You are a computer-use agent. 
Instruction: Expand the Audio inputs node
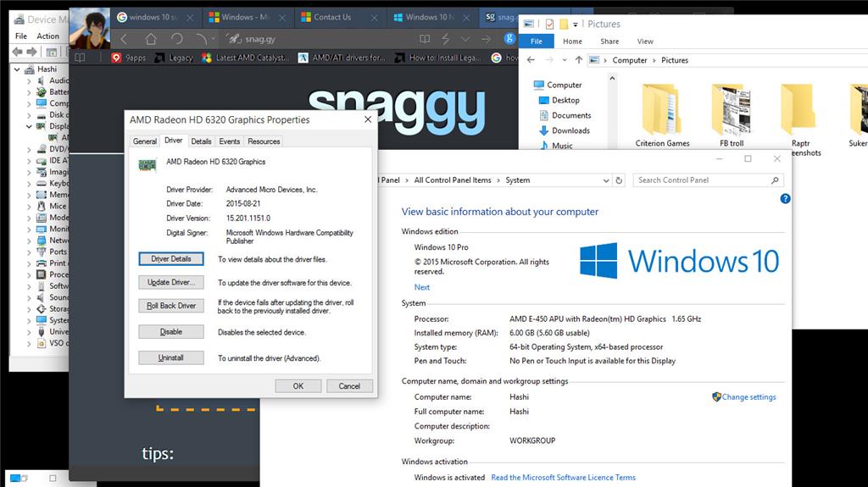pos(29,80)
